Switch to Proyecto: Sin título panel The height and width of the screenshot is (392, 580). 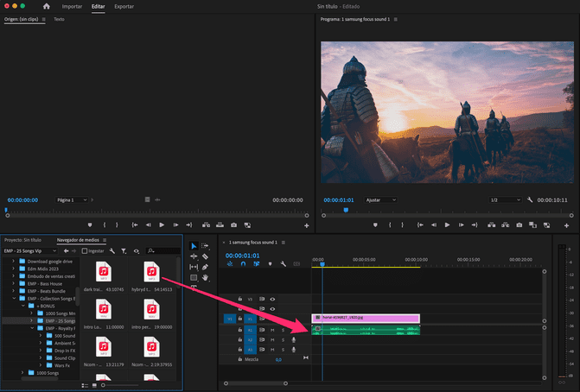tap(23, 239)
